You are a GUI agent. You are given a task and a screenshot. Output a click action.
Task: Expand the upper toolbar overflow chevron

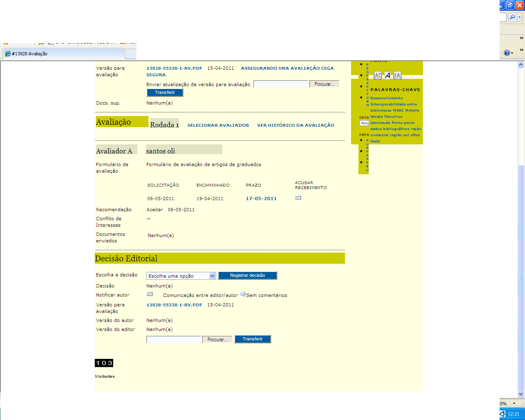coord(521,38)
